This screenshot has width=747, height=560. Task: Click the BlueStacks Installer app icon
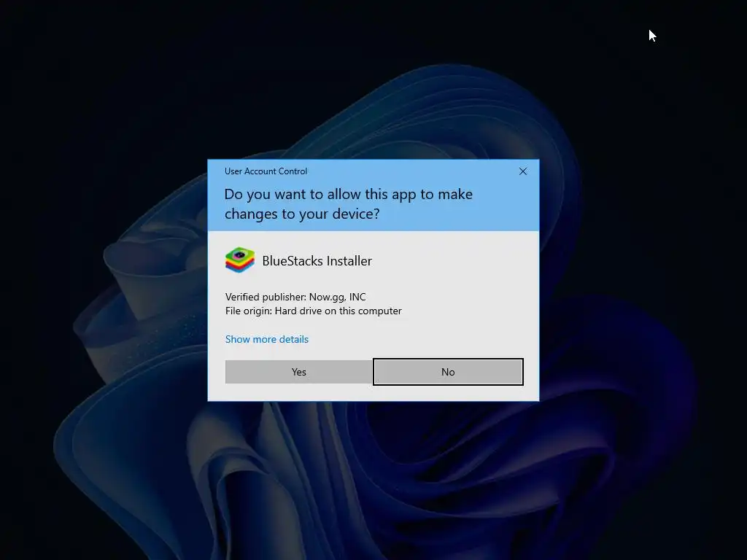pyautogui.click(x=239, y=260)
